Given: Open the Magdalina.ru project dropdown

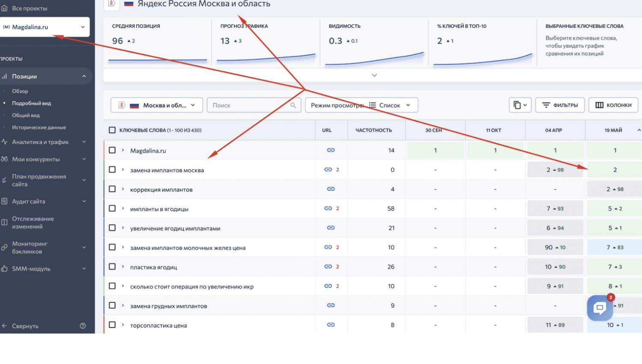Looking at the screenshot, I should [45, 27].
